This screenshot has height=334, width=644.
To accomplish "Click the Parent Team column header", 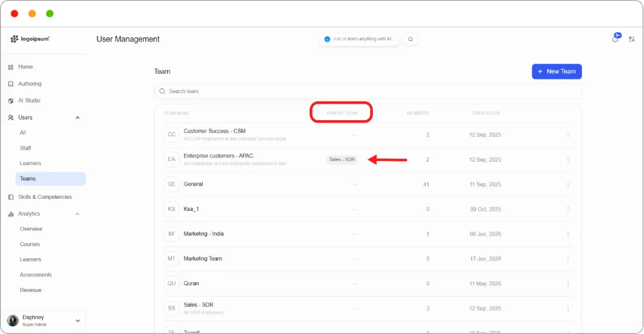I will coord(342,114).
